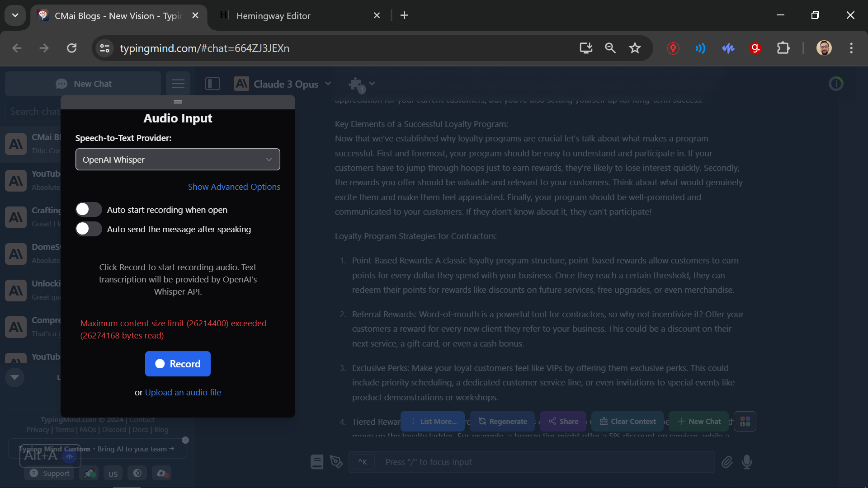
Task: Click the microphone voice input icon
Action: coord(747,462)
